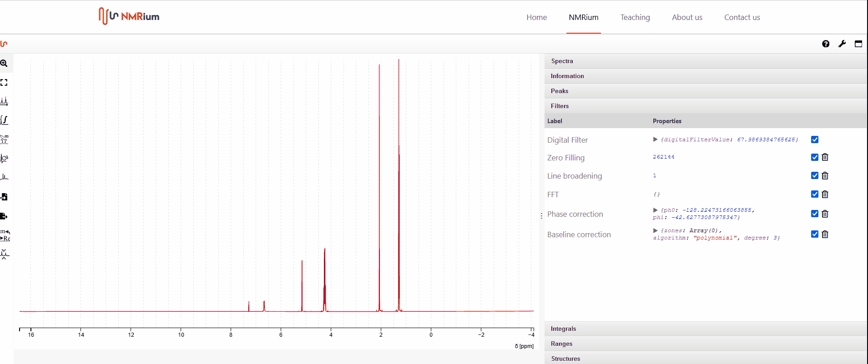This screenshot has height=364, width=868.
Task: Toggle the Baseline correction checkbox
Action: 815,234
